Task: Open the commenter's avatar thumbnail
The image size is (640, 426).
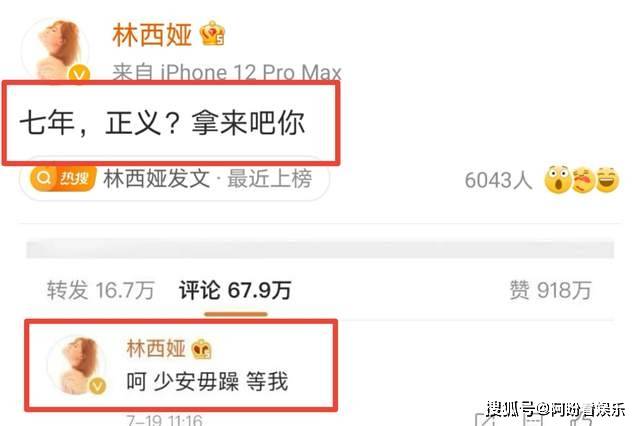Action: point(77,365)
